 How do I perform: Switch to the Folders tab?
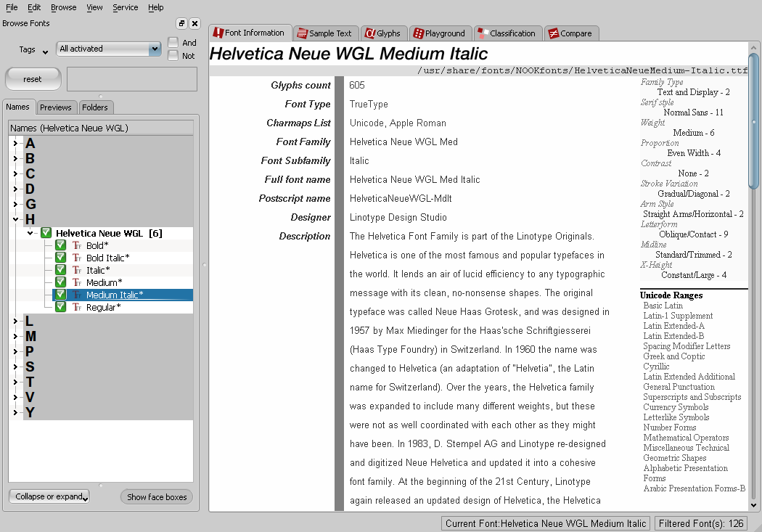click(95, 107)
